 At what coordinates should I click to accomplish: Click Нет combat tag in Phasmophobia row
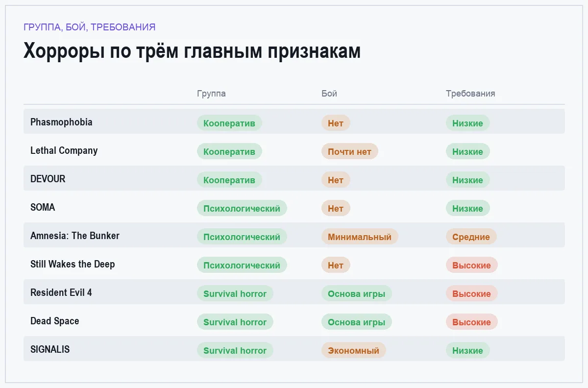click(x=336, y=123)
